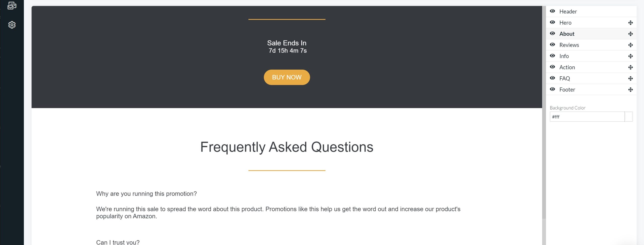Open the Background Color swatch picker
Viewport: 644px width, 245px height.
(628, 117)
